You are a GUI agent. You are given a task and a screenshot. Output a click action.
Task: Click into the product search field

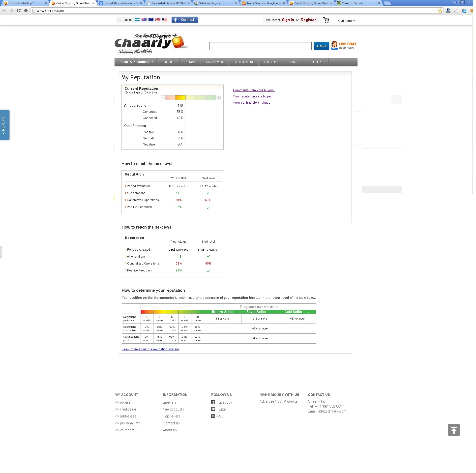(260, 46)
